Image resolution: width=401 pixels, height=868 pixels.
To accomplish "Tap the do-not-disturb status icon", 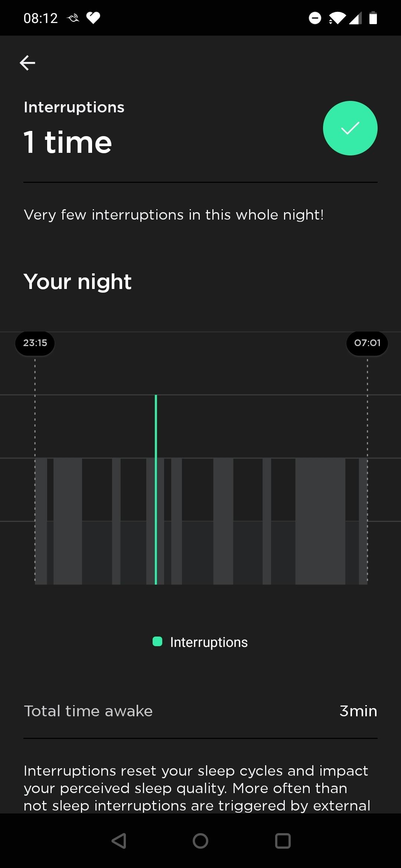I will [x=315, y=18].
